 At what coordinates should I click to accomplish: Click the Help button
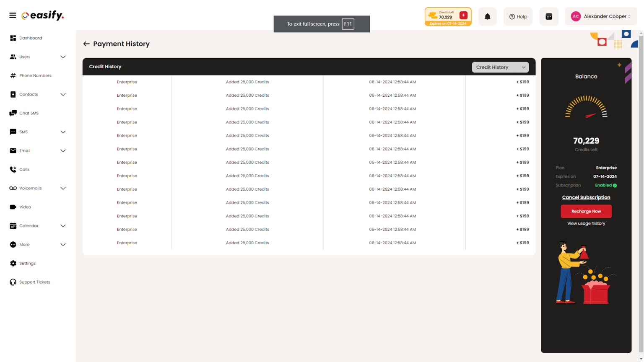[x=518, y=17]
